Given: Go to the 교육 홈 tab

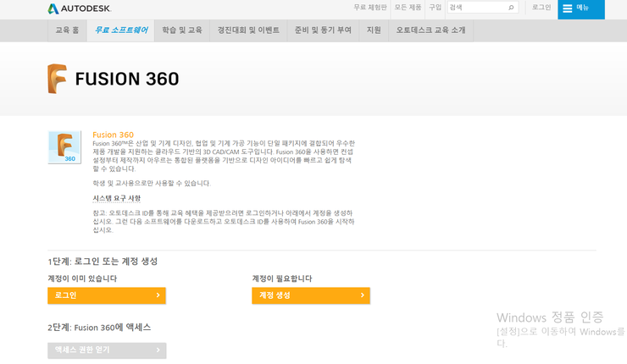Looking at the screenshot, I should [67, 30].
